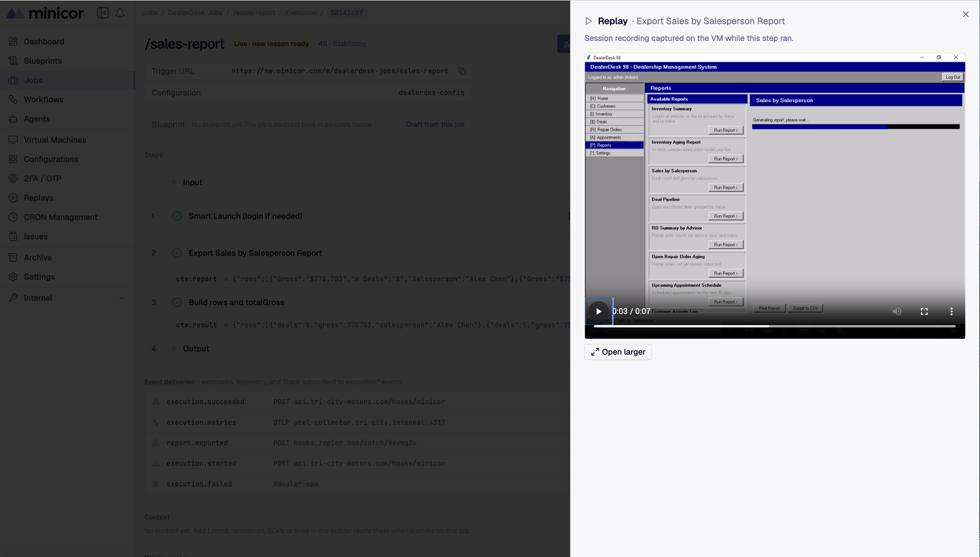
Task: Click the Blueprints sidebar icon
Action: [13, 61]
